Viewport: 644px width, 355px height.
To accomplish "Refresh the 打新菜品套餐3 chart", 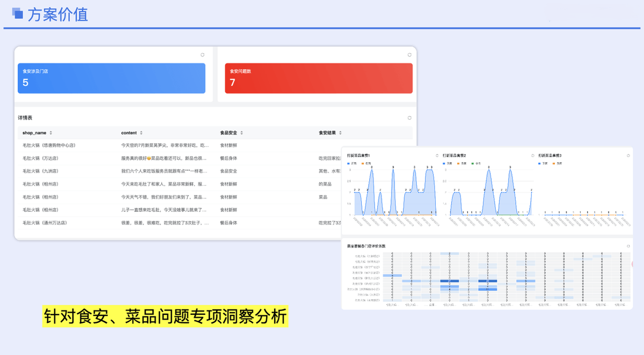I will pos(629,154).
